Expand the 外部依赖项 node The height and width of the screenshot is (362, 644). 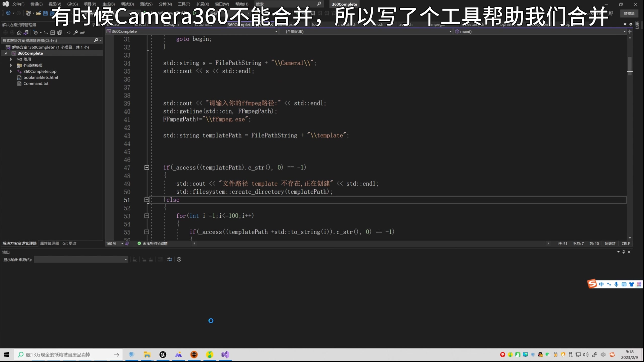[11, 65]
